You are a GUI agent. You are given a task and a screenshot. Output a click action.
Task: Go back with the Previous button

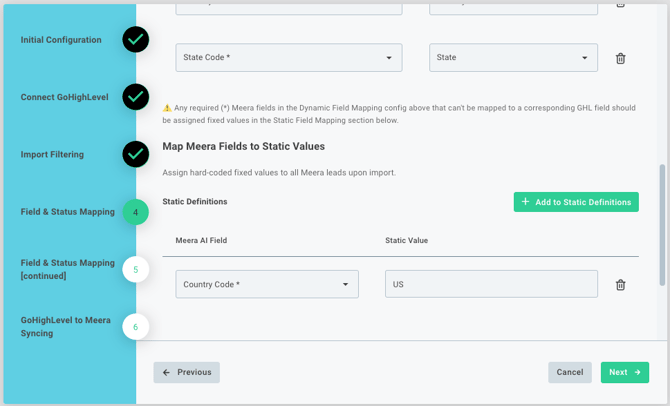pyautogui.click(x=187, y=372)
